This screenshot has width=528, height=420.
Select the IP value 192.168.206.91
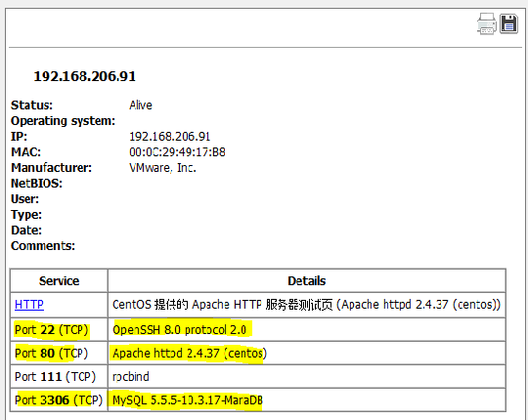click(170, 137)
